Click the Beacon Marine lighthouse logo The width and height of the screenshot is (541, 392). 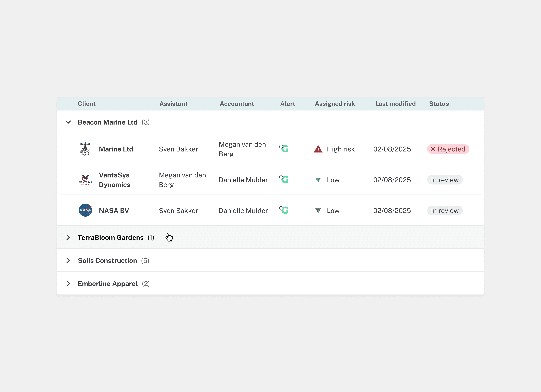85,149
